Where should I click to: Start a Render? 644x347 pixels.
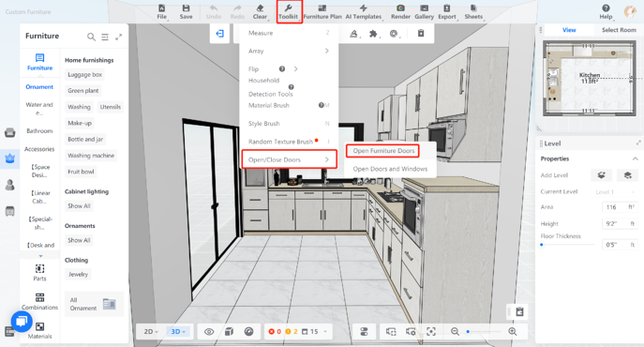tap(400, 12)
